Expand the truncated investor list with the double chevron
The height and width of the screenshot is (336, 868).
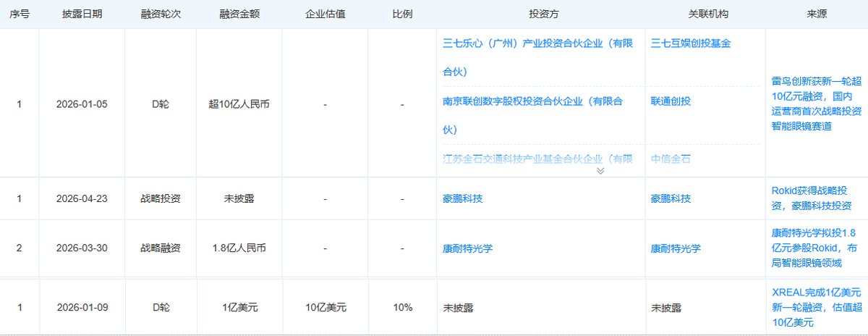[600, 171]
